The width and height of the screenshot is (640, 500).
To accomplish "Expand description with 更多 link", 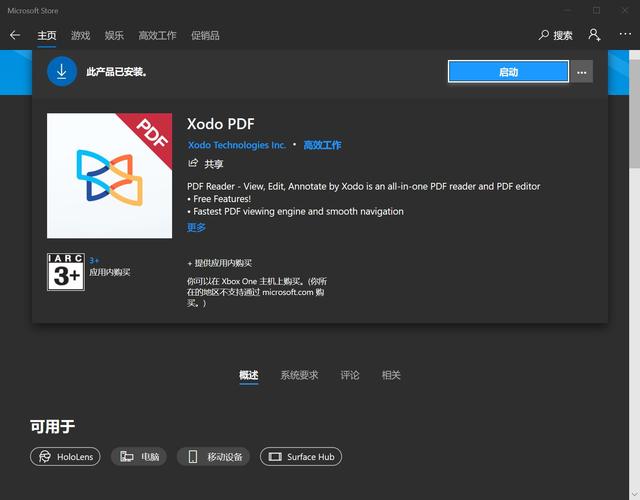I will click(196, 227).
